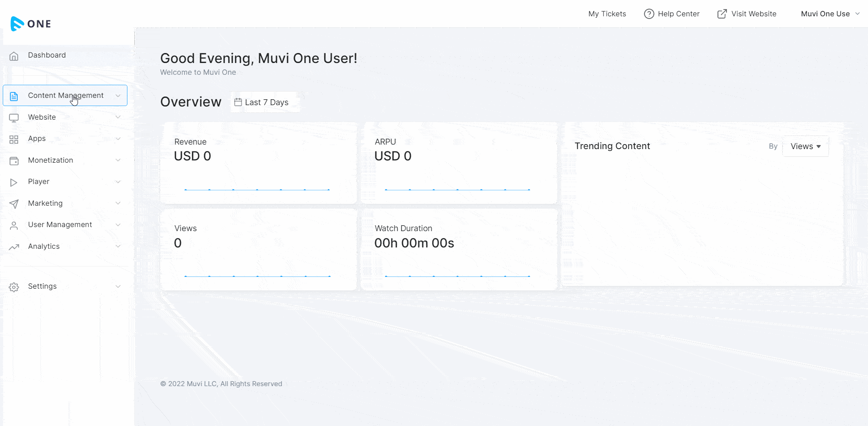The image size is (868, 426).
Task: Click the Monetization wallet icon
Action: (x=14, y=161)
